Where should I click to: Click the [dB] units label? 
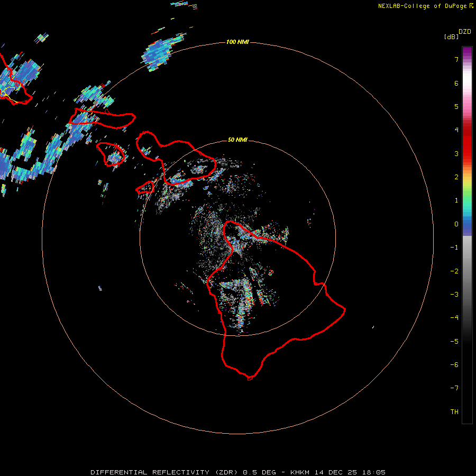pos(452,37)
